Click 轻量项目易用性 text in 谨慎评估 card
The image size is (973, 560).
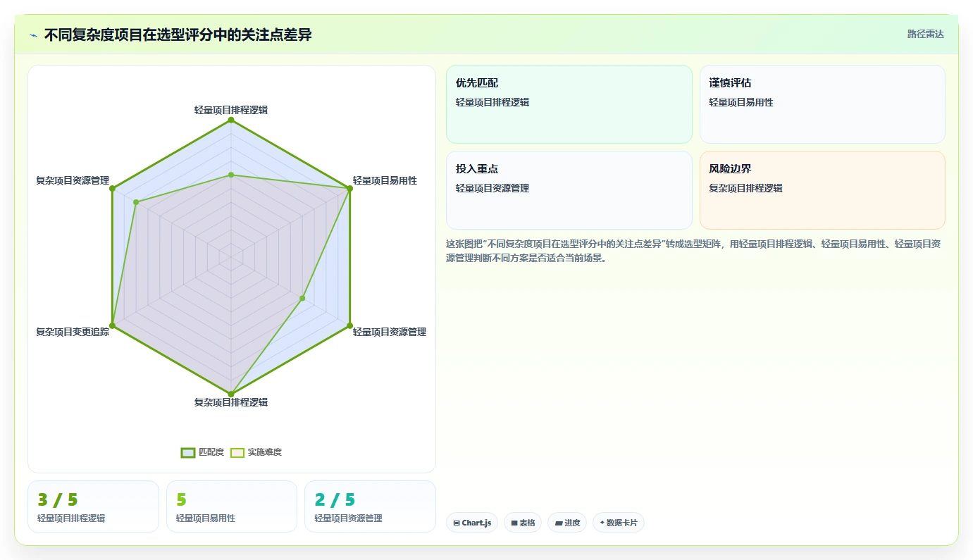[741, 102]
